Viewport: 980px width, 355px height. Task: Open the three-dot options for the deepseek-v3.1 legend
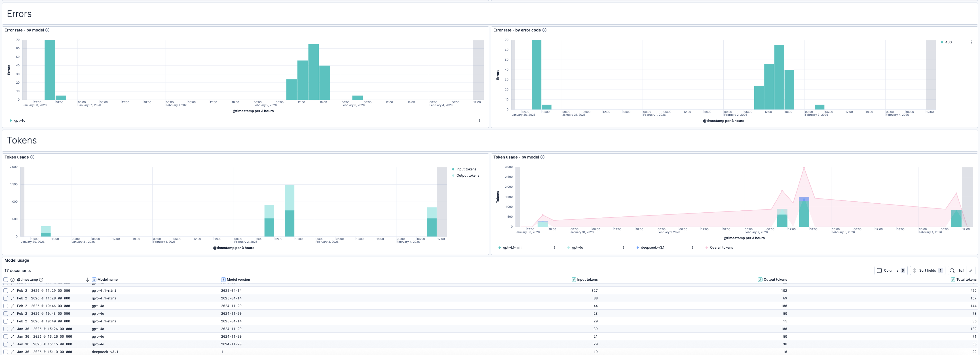[x=692, y=247]
